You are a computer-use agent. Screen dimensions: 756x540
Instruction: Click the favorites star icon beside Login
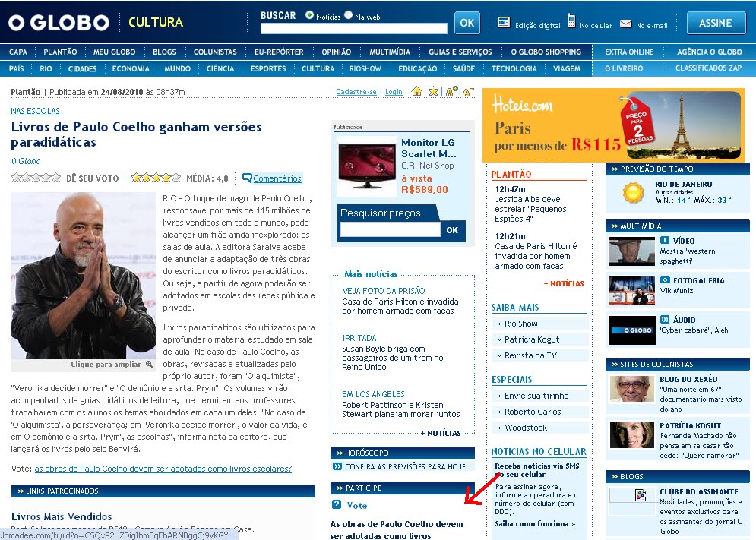433,91
